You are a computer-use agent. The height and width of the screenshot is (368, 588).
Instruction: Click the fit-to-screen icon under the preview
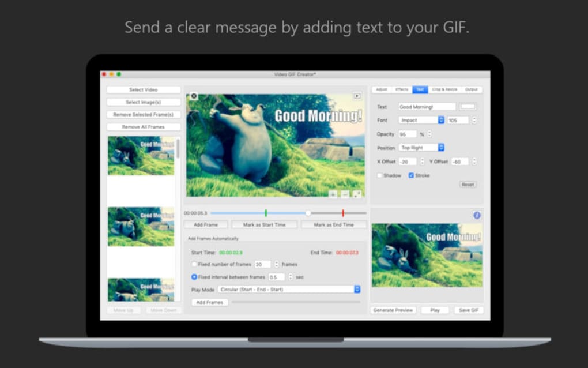tap(357, 194)
